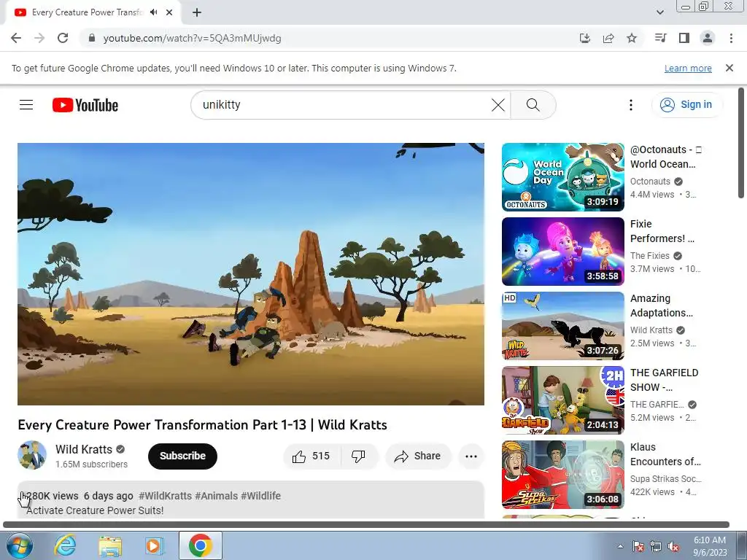Open Windows Explorer from taskbar
This screenshot has height=560, width=747.
[x=110, y=545]
